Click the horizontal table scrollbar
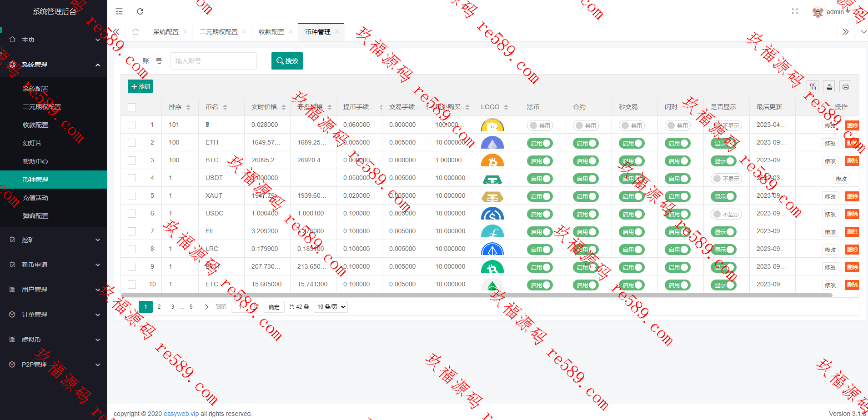The width and height of the screenshot is (868, 420). pyautogui.click(x=477, y=295)
